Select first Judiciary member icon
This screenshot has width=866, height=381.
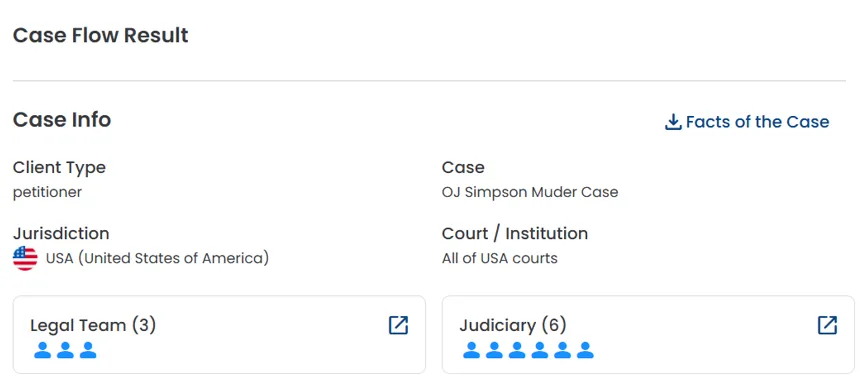(472, 350)
